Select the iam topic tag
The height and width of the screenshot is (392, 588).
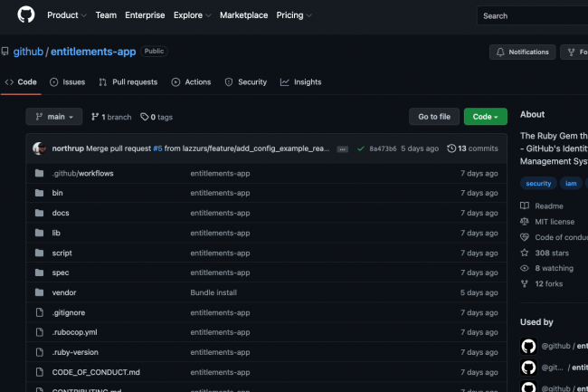point(571,184)
